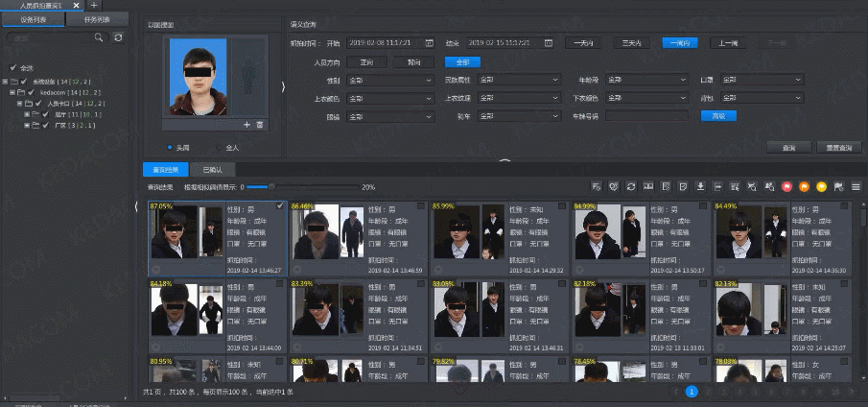Viewport: 868px width, 407px height.
Task: Click the map track pin icon
Action: (614, 187)
